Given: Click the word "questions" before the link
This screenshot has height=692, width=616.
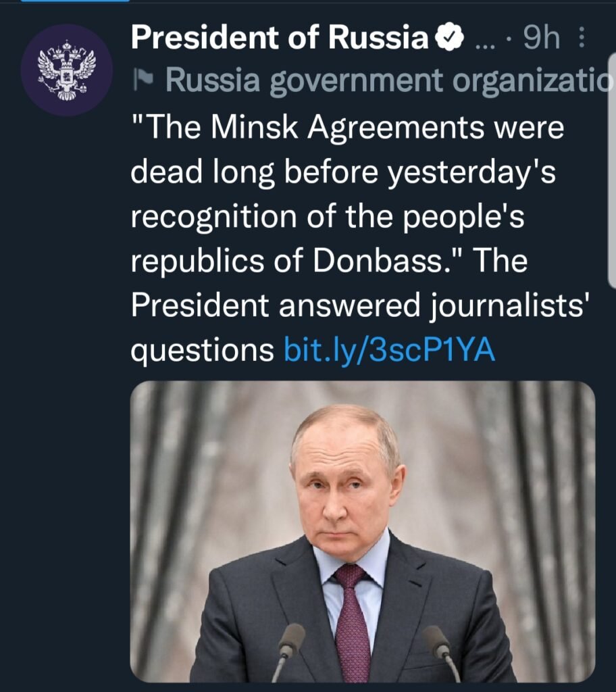Looking at the screenshot, I should tap(202, 351).
